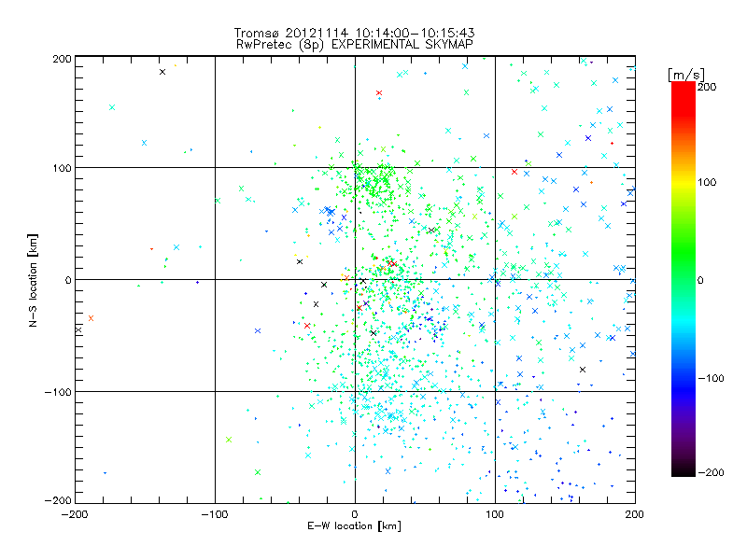Select the E-W axis tick label "-100"
Image resolution: width=747 pixels, height=560 pixels.
tap(215, 514)
